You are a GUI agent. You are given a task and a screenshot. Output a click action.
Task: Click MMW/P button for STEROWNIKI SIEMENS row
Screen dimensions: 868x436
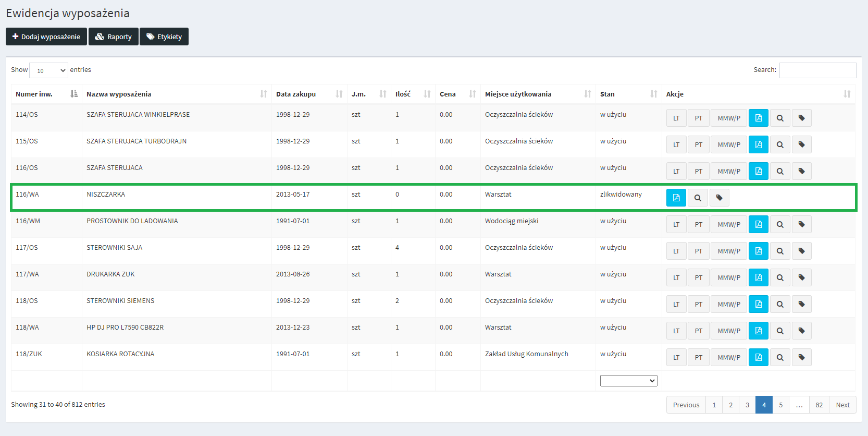tap(728, 304)
